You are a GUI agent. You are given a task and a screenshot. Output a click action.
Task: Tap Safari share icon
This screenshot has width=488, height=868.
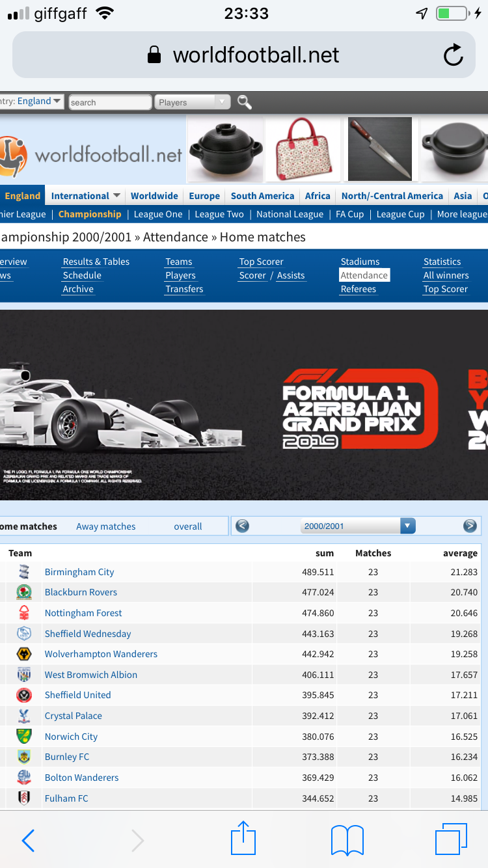pos(244,838)
